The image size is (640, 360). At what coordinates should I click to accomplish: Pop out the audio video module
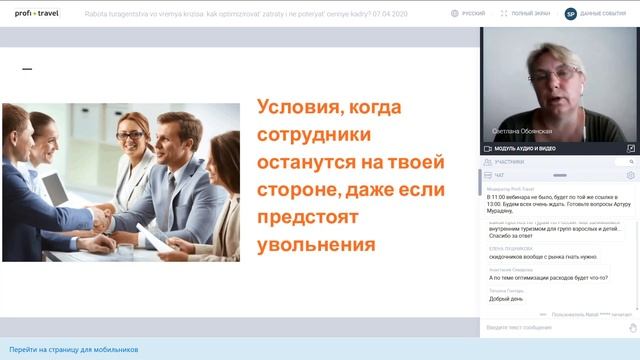(631, 149)
